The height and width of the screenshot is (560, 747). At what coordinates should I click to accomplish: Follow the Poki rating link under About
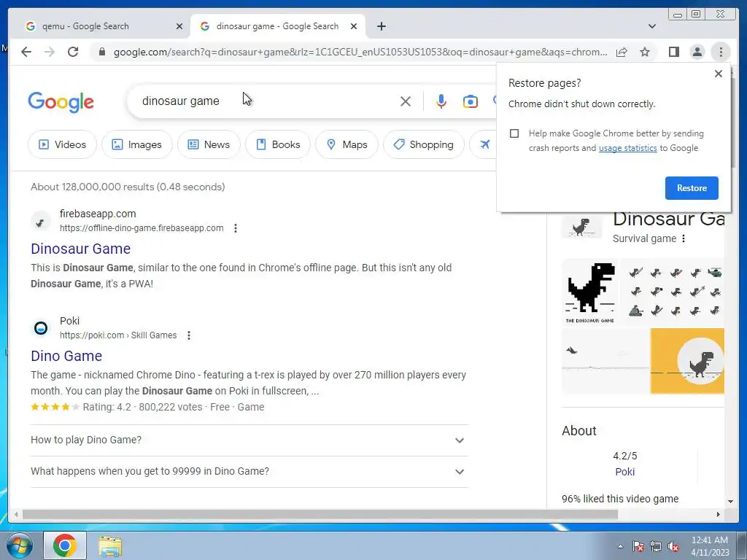pyautogui.click(x=624, y=472)
